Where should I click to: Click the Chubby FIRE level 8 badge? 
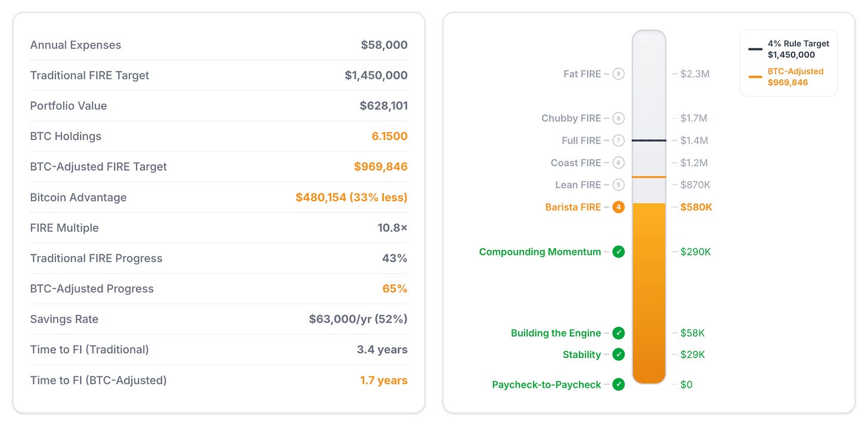[619, 119]
